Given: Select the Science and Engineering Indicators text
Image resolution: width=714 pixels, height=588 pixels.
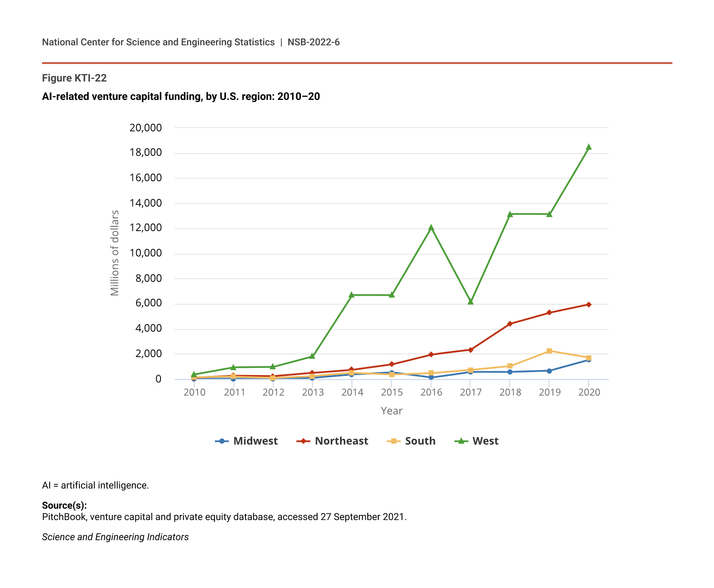Looking at the screenshot, I should pyautogui.click(x=115, y=537).
